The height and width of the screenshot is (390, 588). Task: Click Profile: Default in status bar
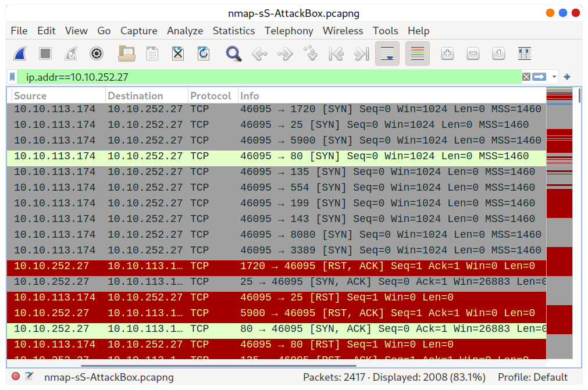(533, 377)
